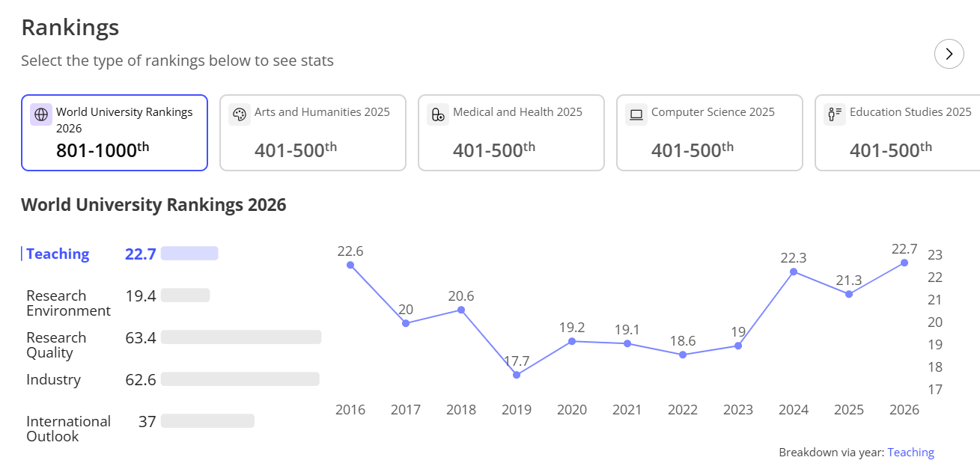The image size is (980, 475).
Task: Click the teacher icon for Education Studies
Action: pyautogui.click(x=834, y=114)
